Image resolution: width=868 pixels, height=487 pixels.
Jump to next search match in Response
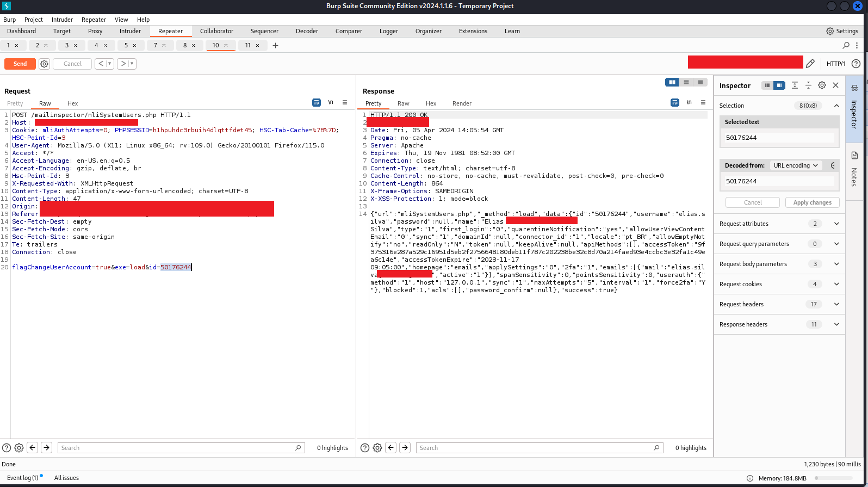pos(405,448)
